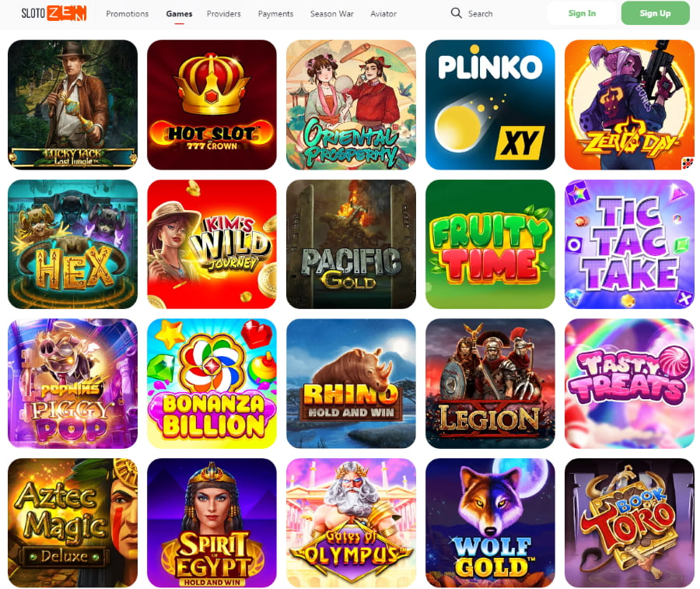Select the Bonanza Billion game
Screen dimensions: 700x589
click(x=212, y=384)
